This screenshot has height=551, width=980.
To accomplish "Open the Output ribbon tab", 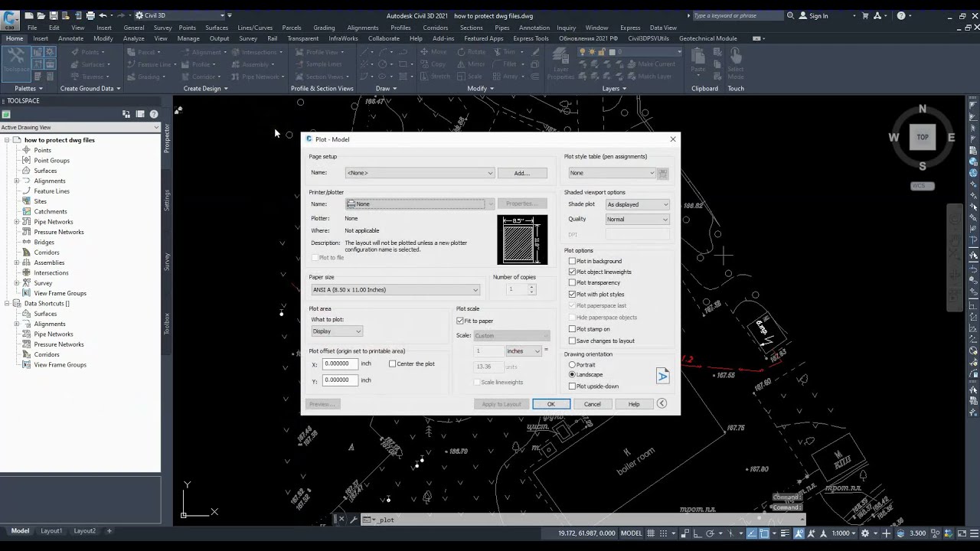I will coord(219,38).
